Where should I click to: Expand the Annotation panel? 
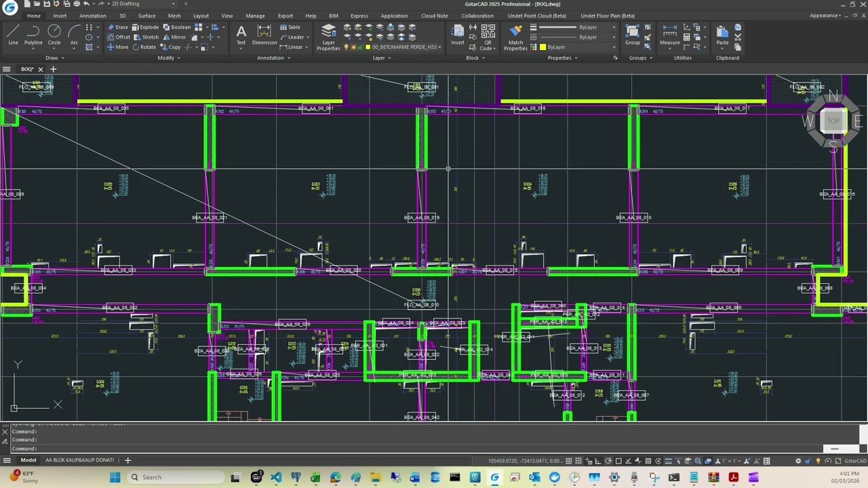pos(273,58)
